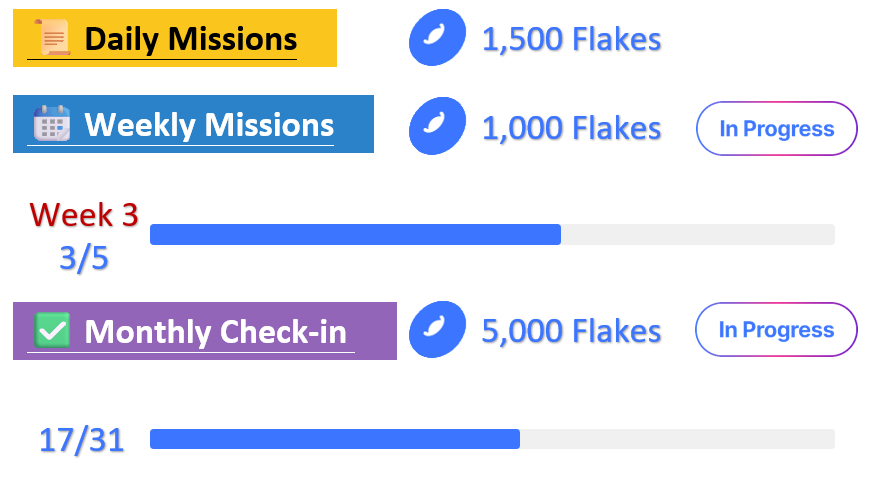Viewport: 882px width, 487px height.
Task: Click the red Week 3 label
Action: click(84, 215)
